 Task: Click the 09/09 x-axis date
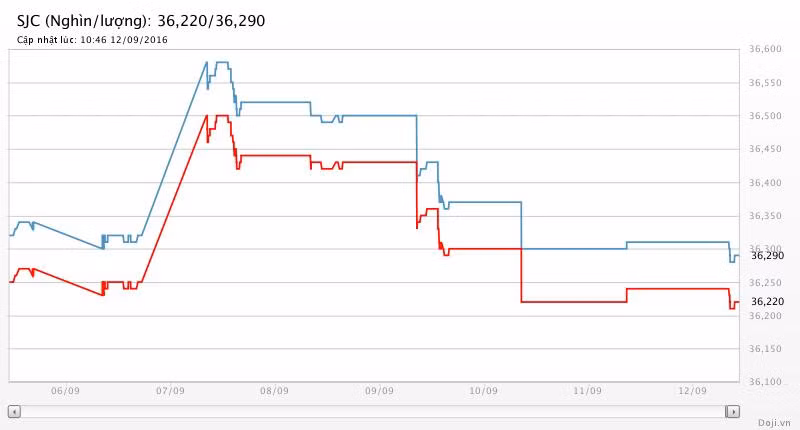pos(379,391)
